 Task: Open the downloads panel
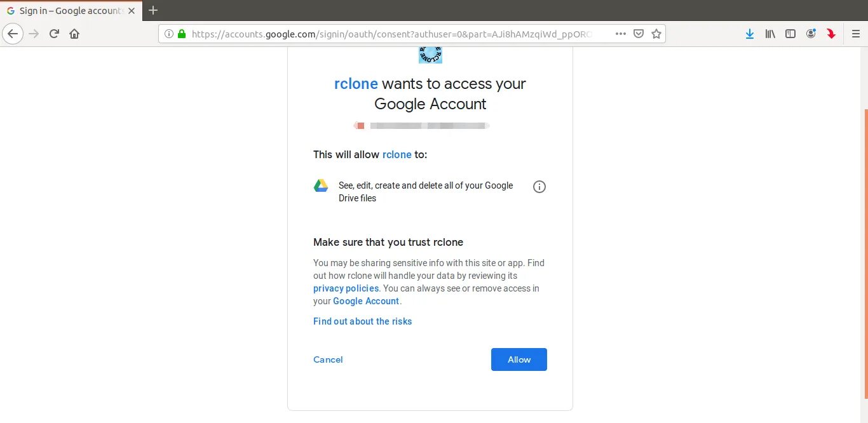tap(750, 34)
